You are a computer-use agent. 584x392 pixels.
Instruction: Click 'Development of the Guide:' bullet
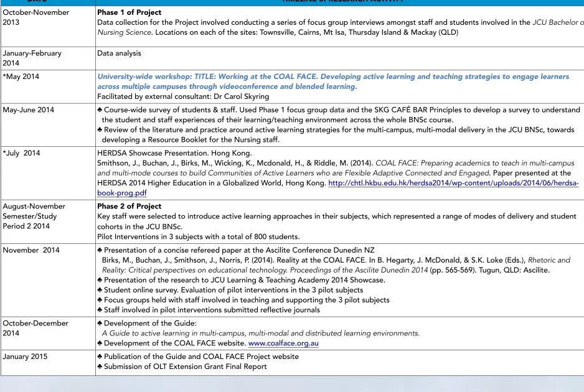coord(147,323)
